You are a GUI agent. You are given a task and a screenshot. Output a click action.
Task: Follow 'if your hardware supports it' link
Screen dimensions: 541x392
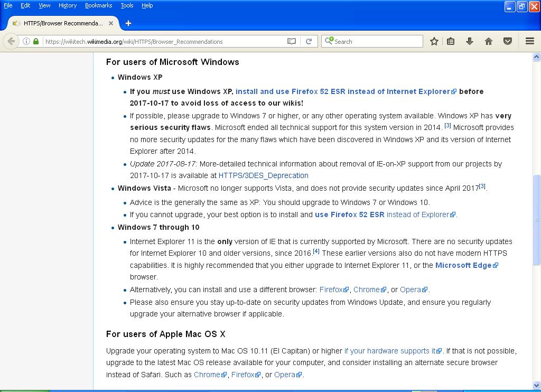(x=393, y=351)
